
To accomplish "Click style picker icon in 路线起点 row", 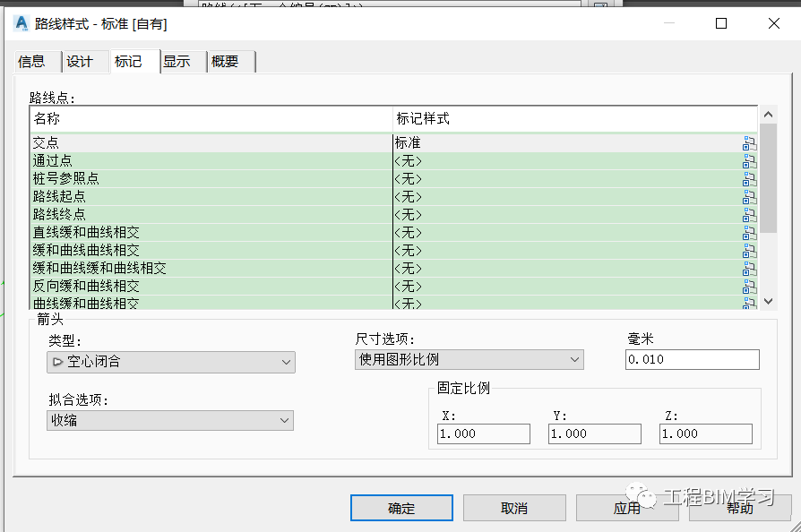I will (749, 197).
